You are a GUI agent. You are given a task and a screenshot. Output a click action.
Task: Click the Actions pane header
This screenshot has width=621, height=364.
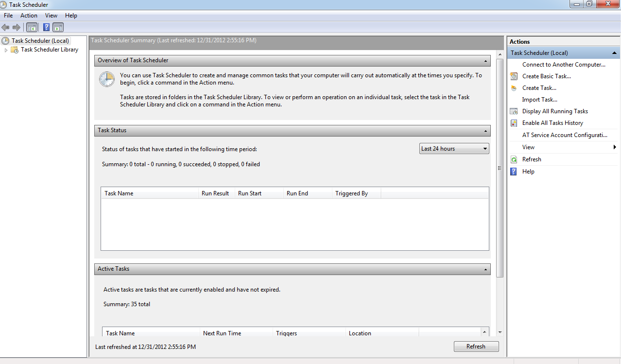pos(563,42)
